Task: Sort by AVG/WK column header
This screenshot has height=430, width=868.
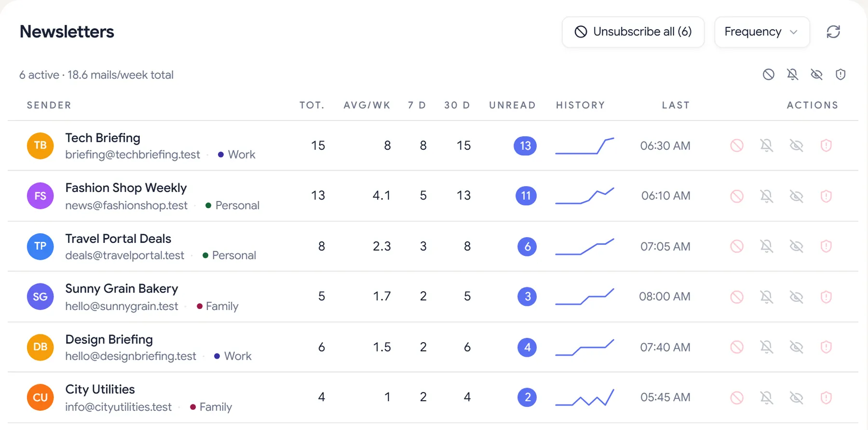Action: point(367,105)
